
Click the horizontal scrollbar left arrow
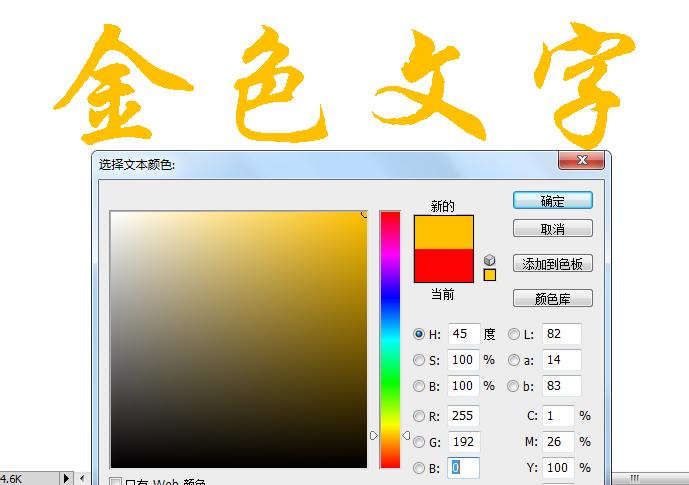(x=82, y=478)
